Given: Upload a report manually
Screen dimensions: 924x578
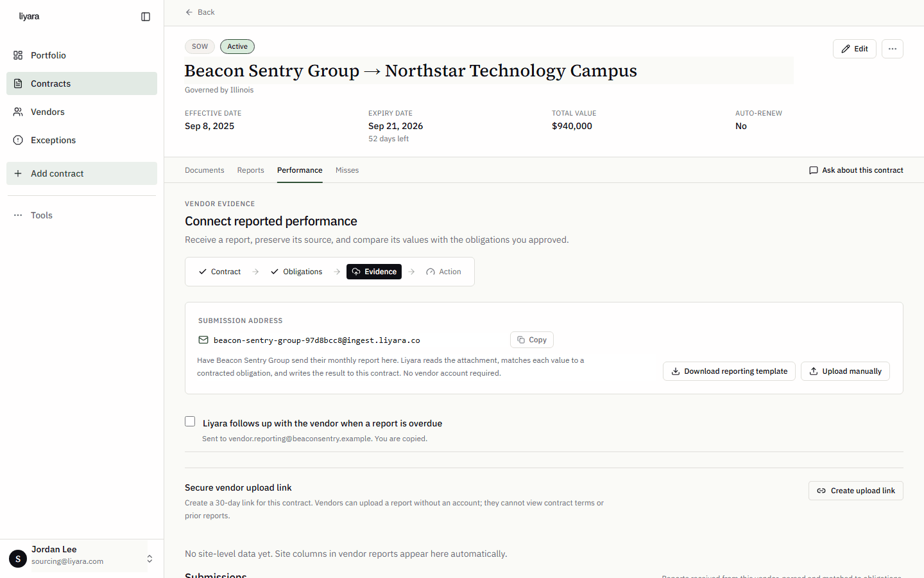Looking at the screenshot, I should coord(845,371).
